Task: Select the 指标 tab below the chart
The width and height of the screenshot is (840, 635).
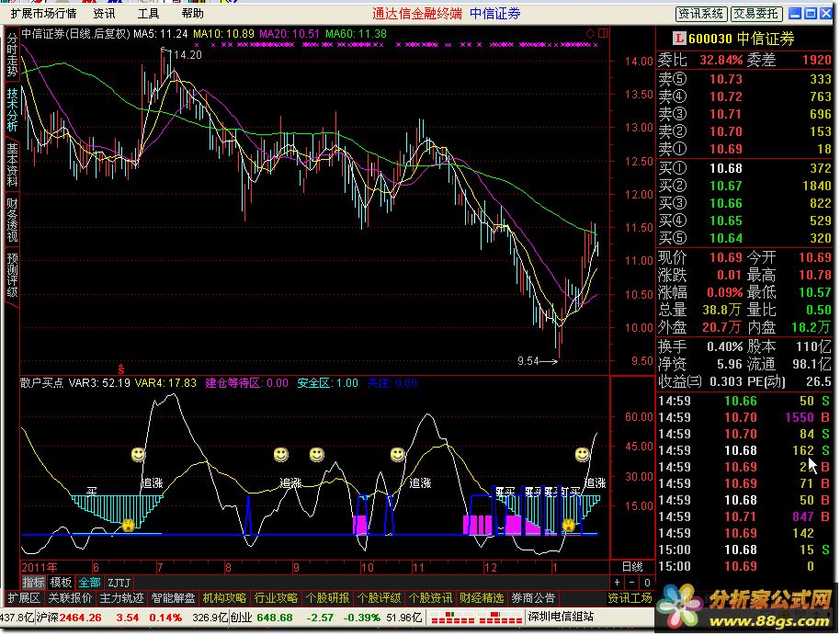Action: 33,582
